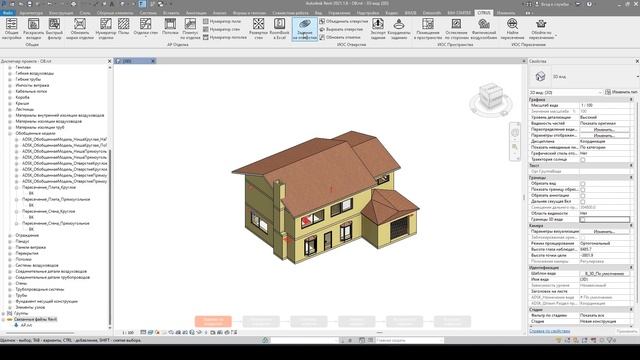This screenshot has height=360, width=640.
Task: Switch to the Управление ribbon tab
Action: 339,13
